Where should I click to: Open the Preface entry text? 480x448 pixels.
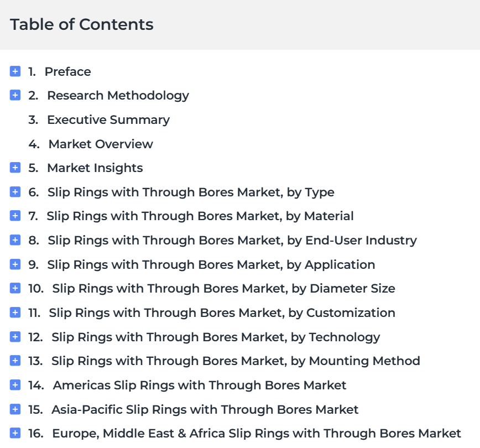67,72
